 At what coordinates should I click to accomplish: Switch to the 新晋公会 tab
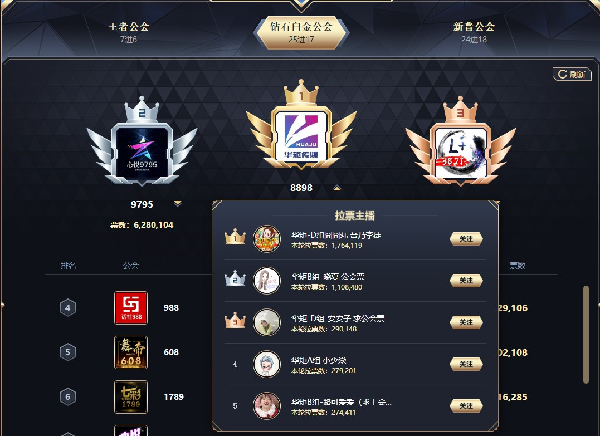[474, 31]
